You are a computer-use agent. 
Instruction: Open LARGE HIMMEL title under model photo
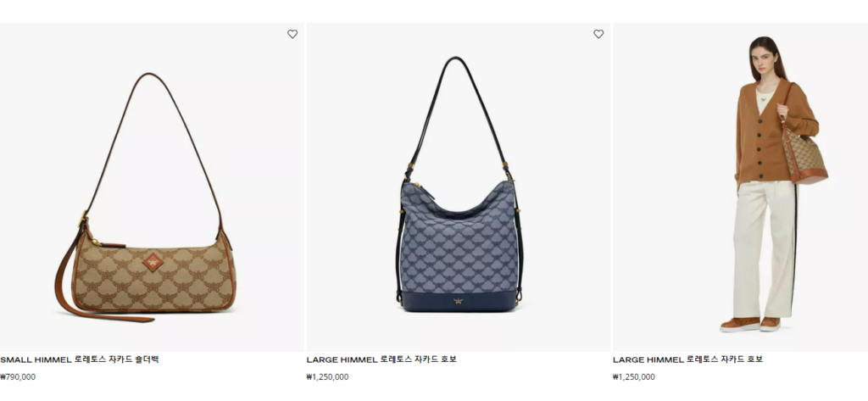point(687,359)
